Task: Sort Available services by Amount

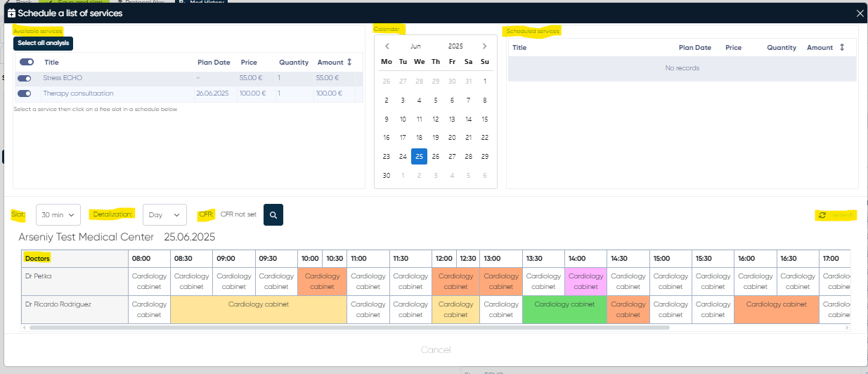Action: coord(349,63)
